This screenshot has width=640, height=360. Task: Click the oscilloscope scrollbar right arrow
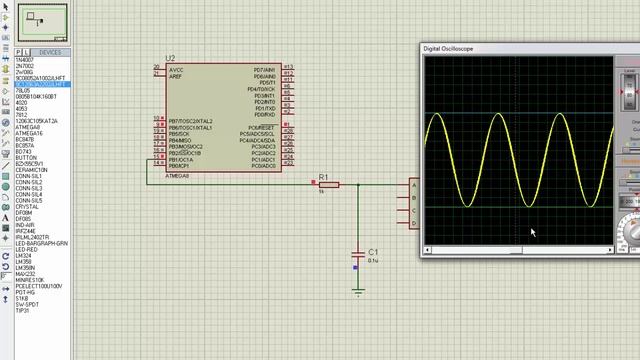[610, 250]
